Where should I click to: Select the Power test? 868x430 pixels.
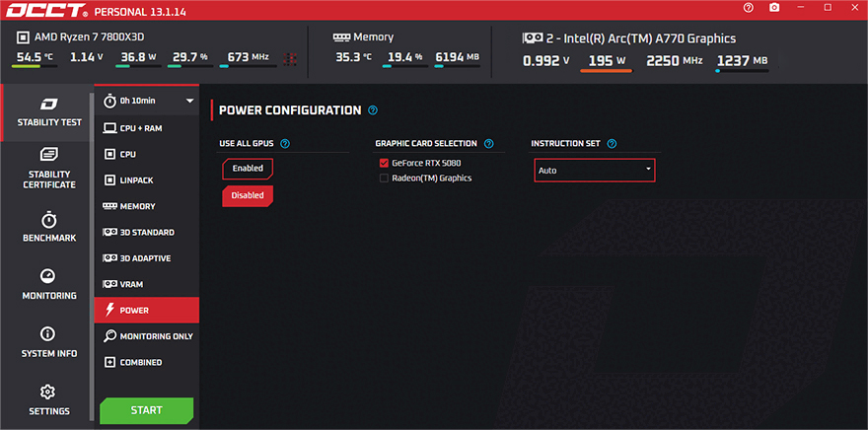coord(147,310)
